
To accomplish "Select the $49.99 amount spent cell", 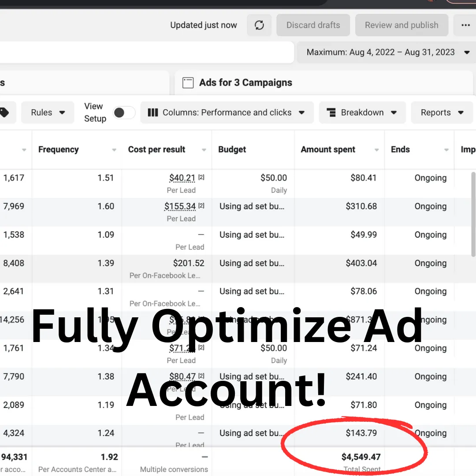I will tap(364, 234).
